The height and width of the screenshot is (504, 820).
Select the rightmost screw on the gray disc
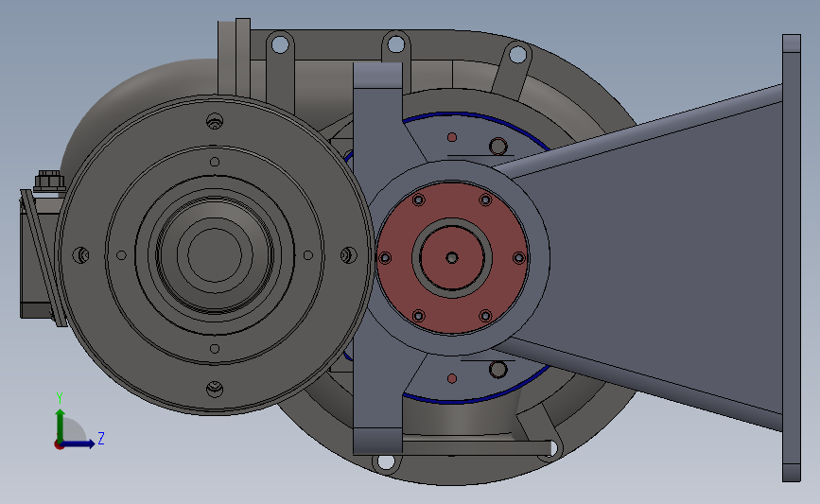point(348,255)
